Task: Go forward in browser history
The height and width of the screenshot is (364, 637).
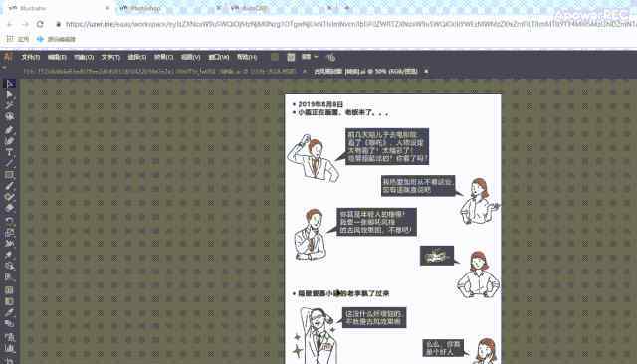Action: pyautogui.click(x=25, y=24)
